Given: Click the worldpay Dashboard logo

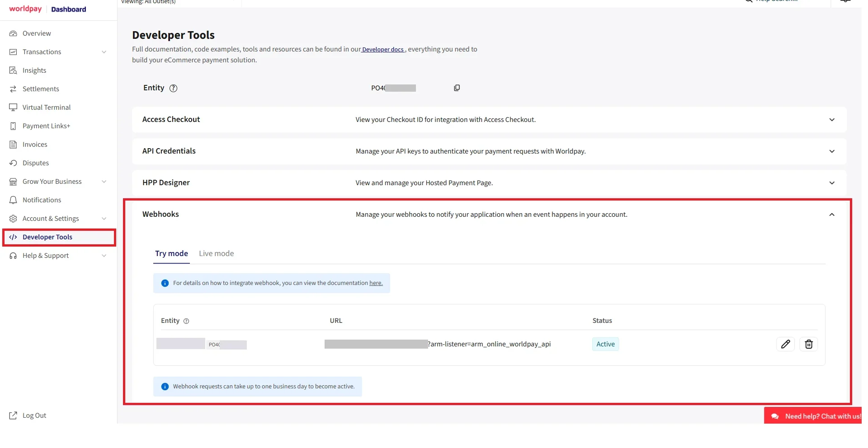Looking at the screenshot, I should coord(47,9).
